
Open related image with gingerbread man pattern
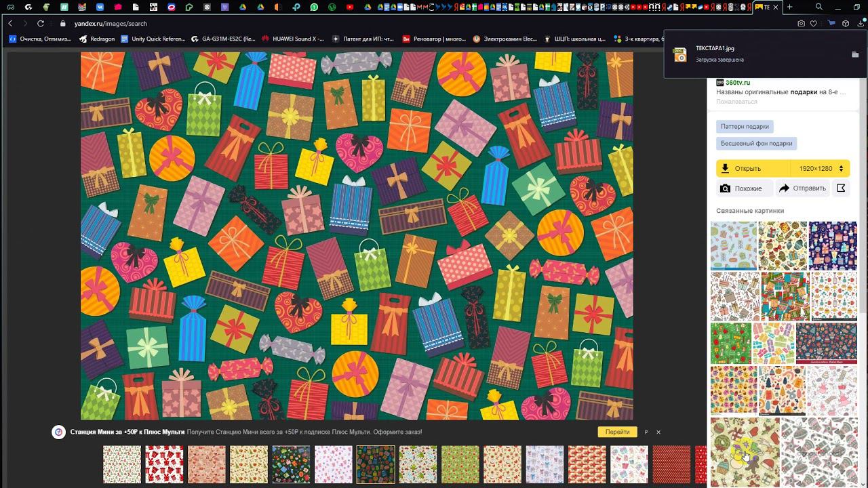[x=745, y=452]
